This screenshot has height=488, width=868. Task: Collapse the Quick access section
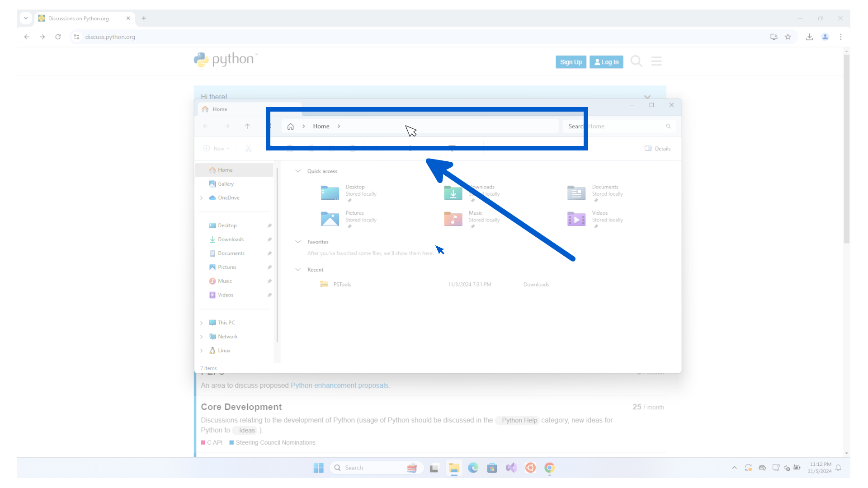(298, 171)
